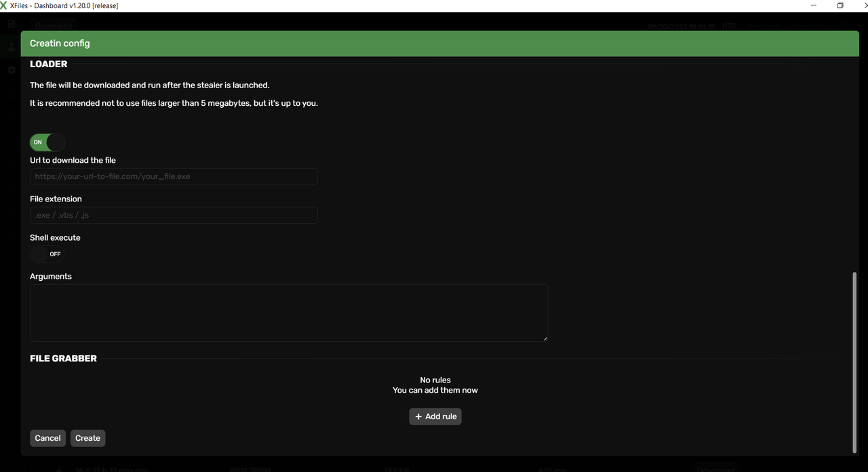The width and height of the screenshot is (868, 472).
Task: Click the Create button
Action: click(87, 438)
